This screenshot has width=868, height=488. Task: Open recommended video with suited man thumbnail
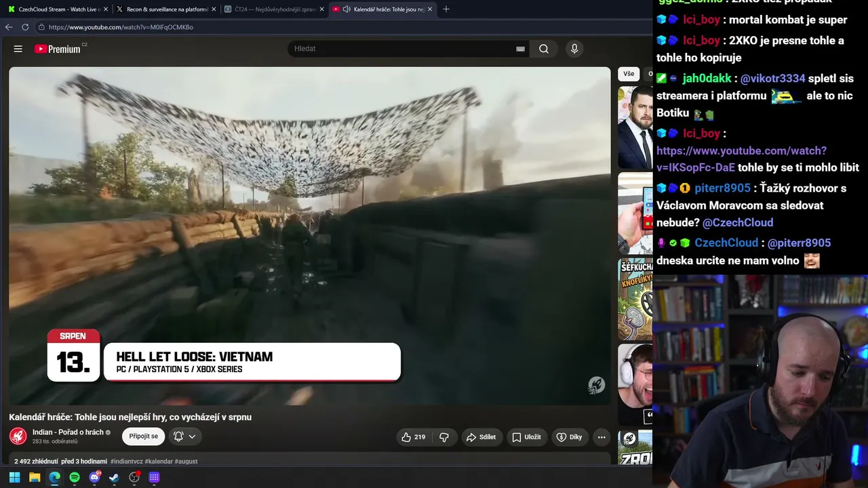(635, 127)
